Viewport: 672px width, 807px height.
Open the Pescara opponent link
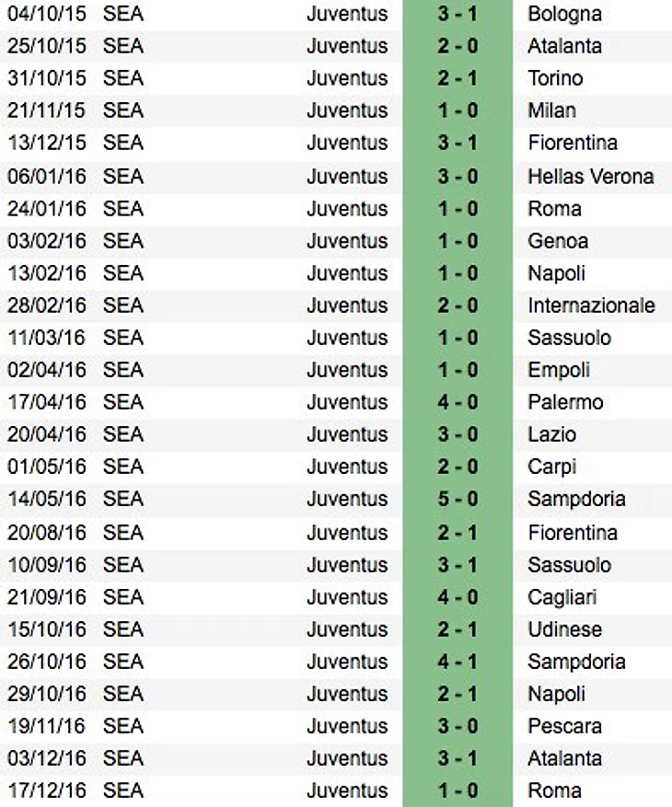[x=564, y=726]
